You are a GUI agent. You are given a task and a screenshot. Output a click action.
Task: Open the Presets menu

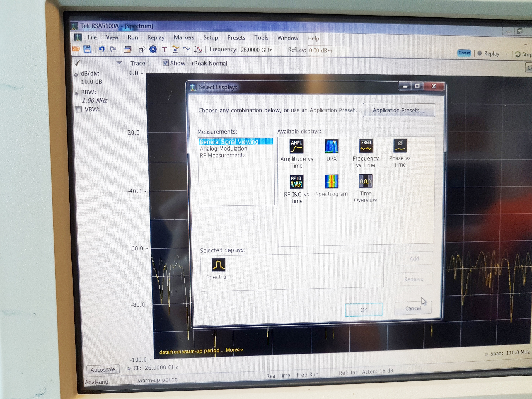(x=236, y=38)
